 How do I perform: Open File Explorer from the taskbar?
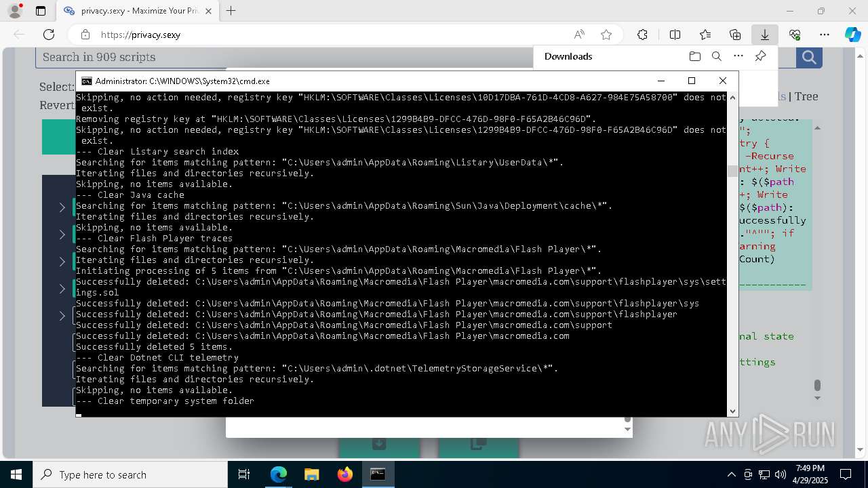click(x=311, y=474)
